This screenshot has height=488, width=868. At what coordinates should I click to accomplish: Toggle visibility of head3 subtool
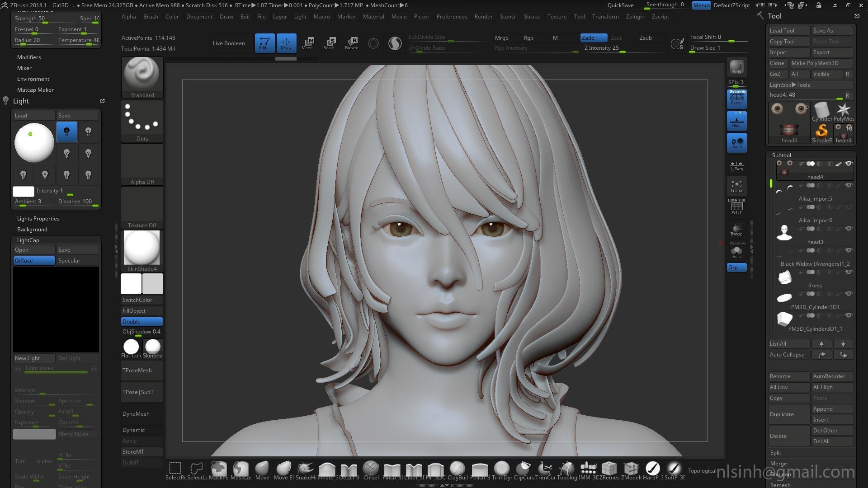[x=849, y=229]
